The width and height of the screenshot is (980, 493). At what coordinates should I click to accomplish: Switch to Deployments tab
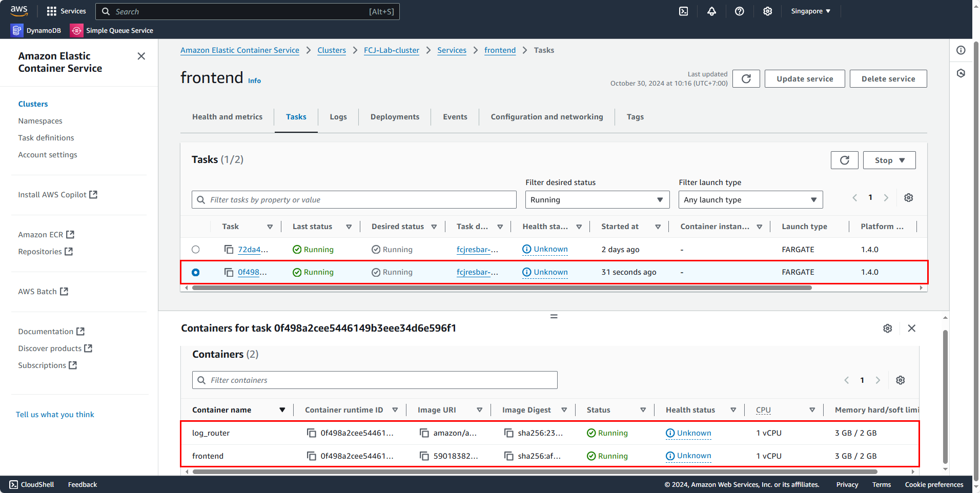395,117
